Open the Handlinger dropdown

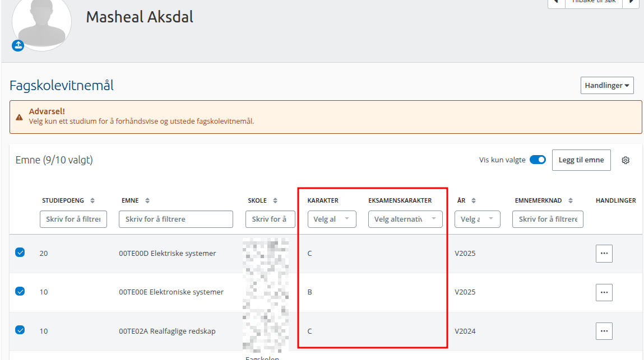coord(607,86)
